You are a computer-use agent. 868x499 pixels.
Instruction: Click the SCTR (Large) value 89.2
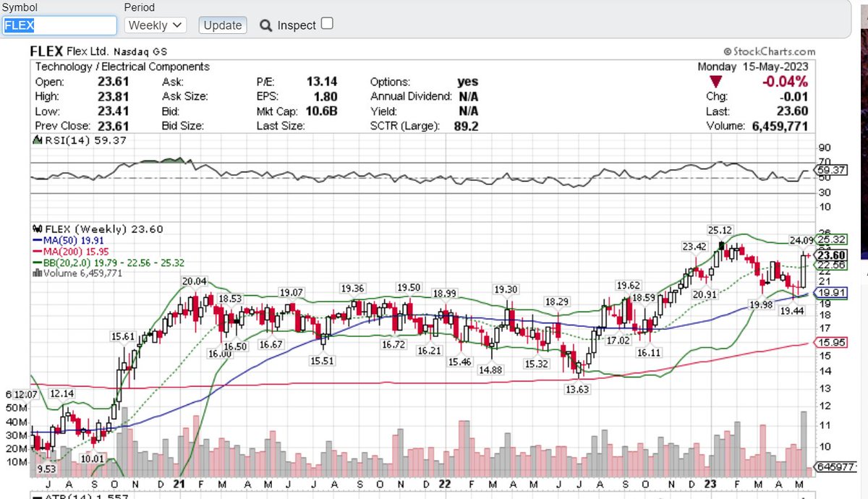coord(468,126)
